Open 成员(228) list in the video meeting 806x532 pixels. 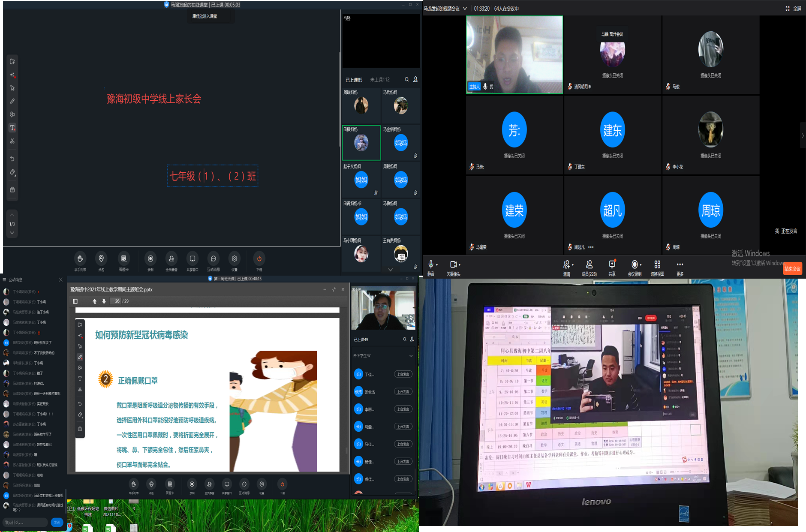point(589,268)
